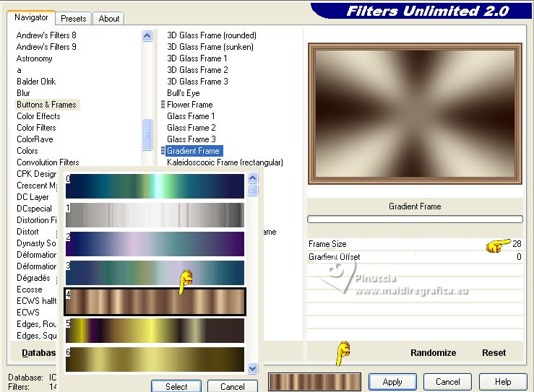The image size is (534, 392).
Task: Select ColorRave category
Action: click(35, 139)
